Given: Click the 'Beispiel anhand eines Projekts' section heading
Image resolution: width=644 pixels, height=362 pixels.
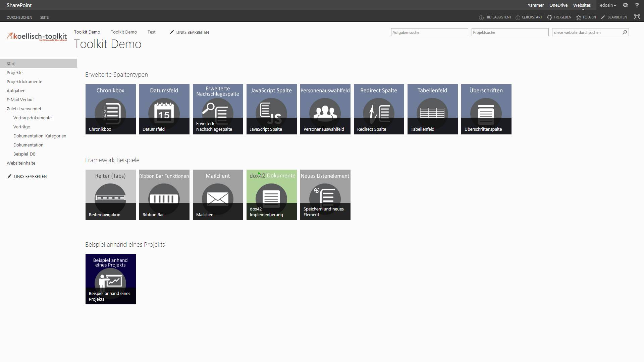Looking at the screenshot, I should pyautogui.click(x=125, y=245).
